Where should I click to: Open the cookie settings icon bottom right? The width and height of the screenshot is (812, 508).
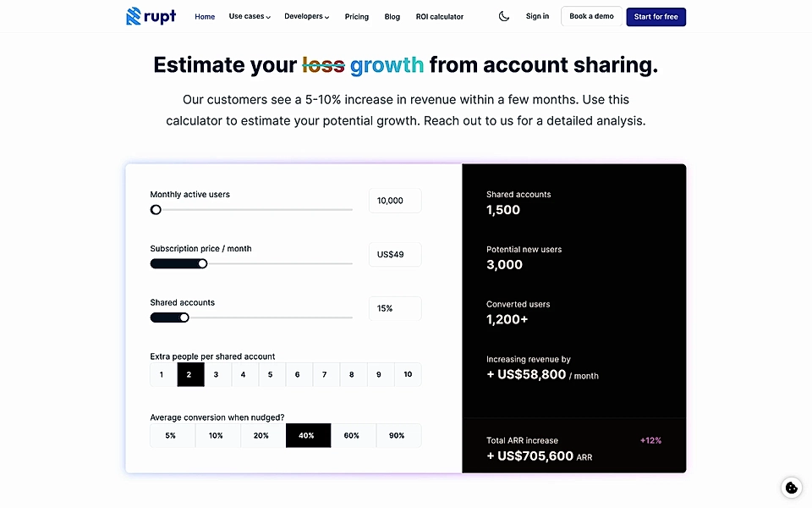point(791,487)
